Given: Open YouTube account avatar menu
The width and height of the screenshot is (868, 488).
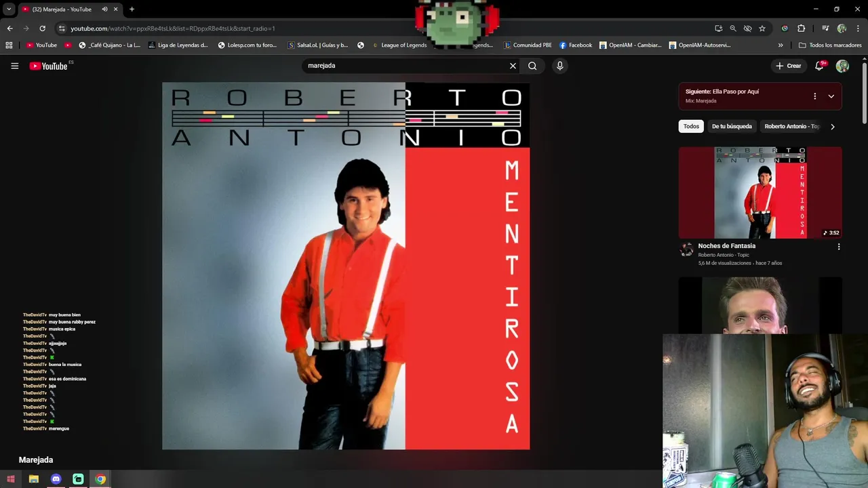Looking at the screenshot, I should point(842,66).
